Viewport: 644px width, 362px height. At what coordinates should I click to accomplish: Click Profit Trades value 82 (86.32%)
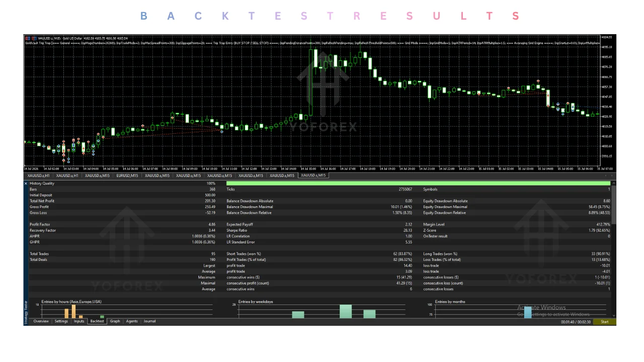click(401, 259)
